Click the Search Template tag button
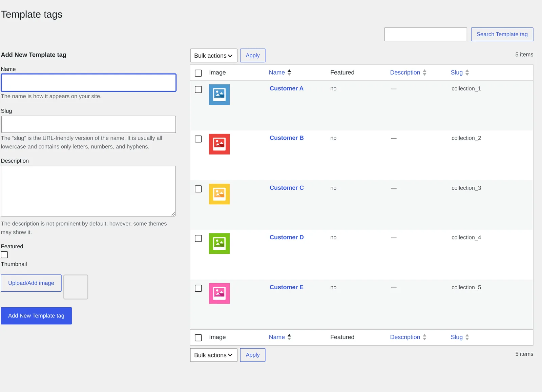Image resolution: width=542 pixels, height=392 pixels. click(x=502, y=34)
